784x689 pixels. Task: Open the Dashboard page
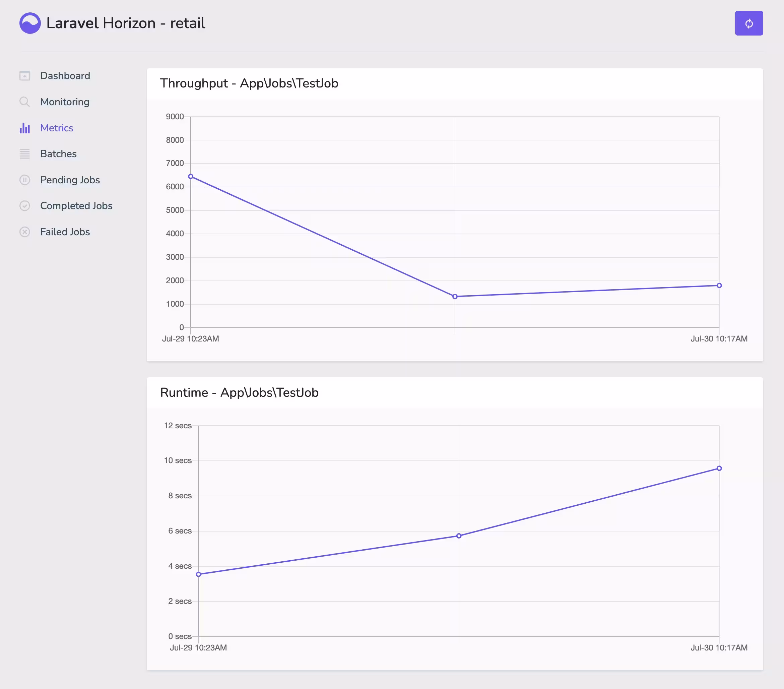[x=65, y=76]
